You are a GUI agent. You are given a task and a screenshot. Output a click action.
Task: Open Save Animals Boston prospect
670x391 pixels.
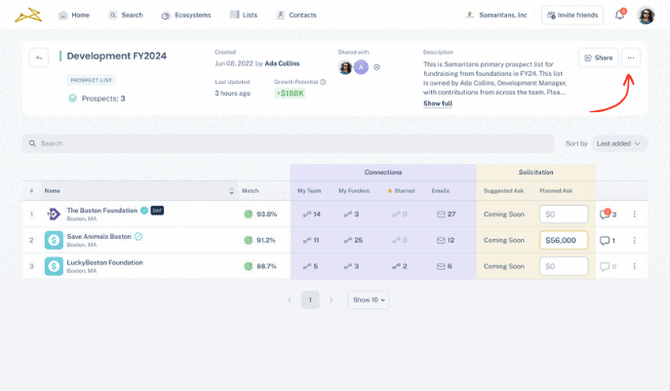tap(99, 236)
